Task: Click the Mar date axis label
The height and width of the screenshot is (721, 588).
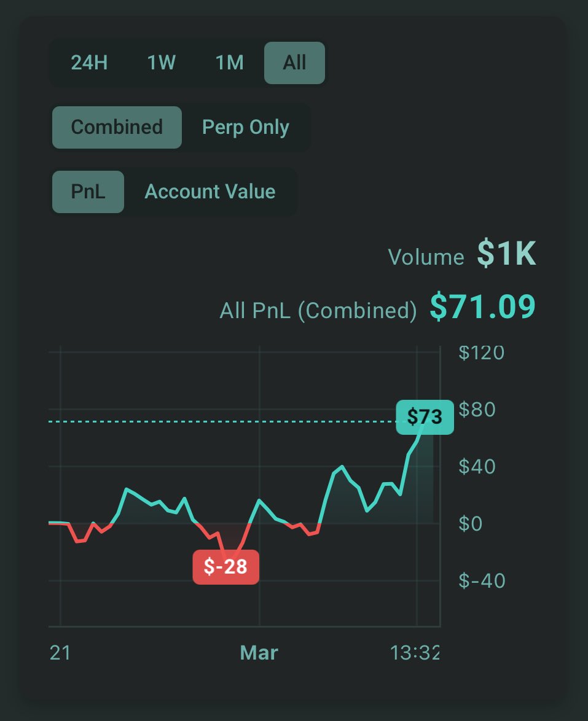Action: tap(259, 652)
